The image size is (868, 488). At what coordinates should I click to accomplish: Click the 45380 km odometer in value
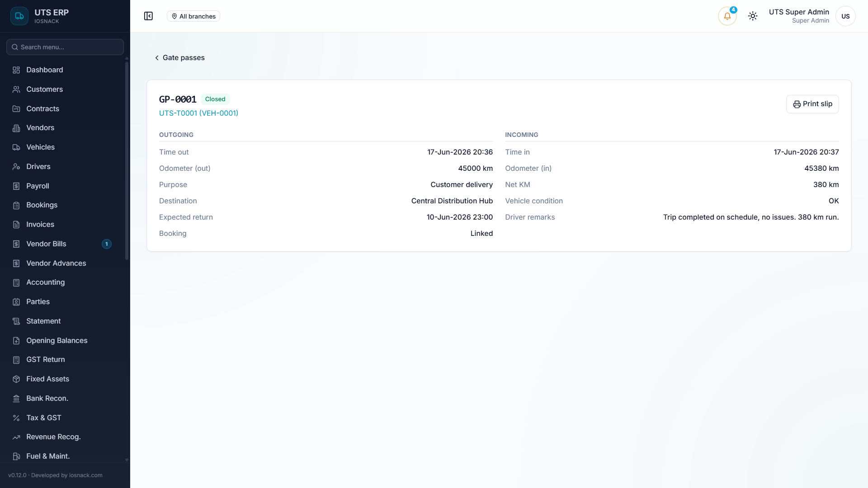tap(821, 169)
